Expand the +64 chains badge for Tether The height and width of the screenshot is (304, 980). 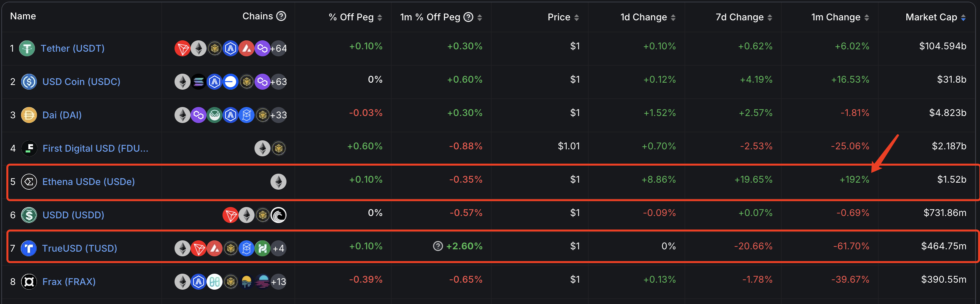[278, 48]
